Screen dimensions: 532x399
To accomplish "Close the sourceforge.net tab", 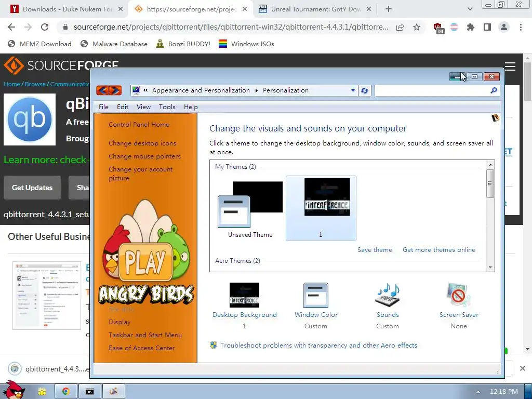I will point(245,9).
